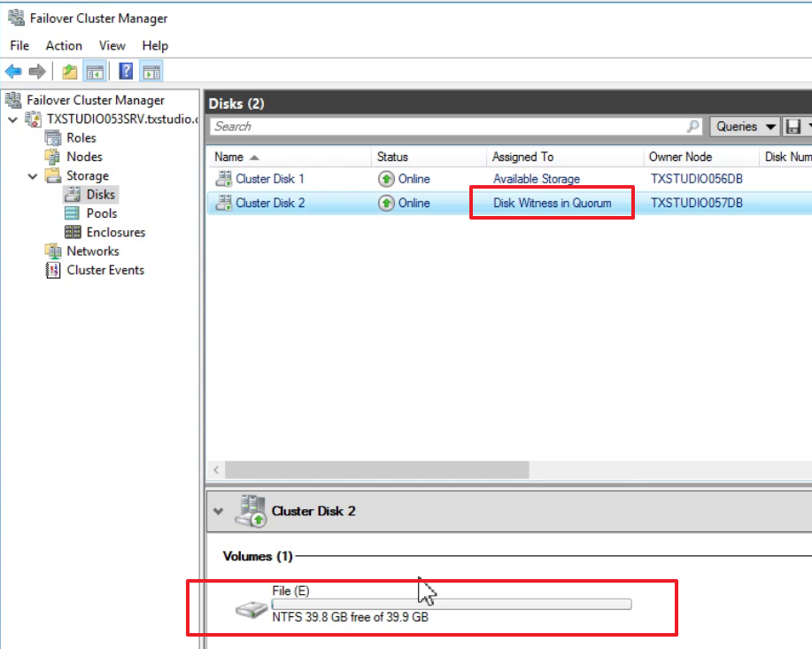Open Cluster Events in the tree
The height and width of the screenshot is (649, 812).
[x=105, y=270]
